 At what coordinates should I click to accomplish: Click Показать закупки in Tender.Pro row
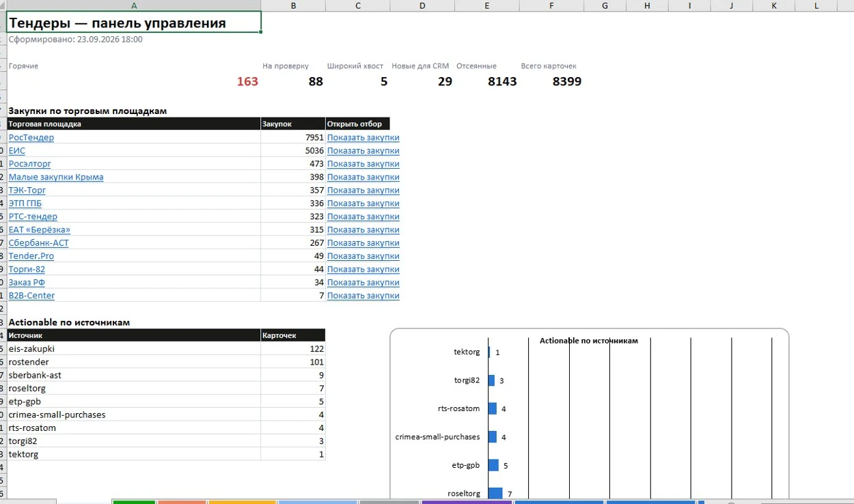[363, 256]
